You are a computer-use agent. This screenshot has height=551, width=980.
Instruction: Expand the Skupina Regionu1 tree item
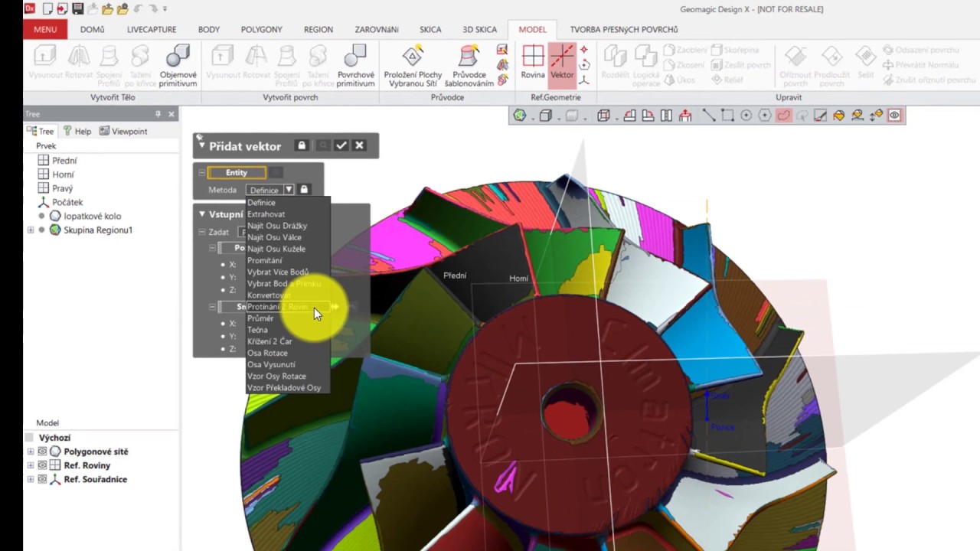tap(31, 230)
